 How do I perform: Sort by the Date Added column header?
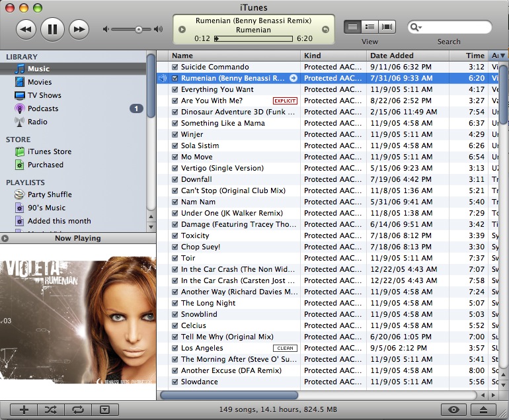point(408,56)
